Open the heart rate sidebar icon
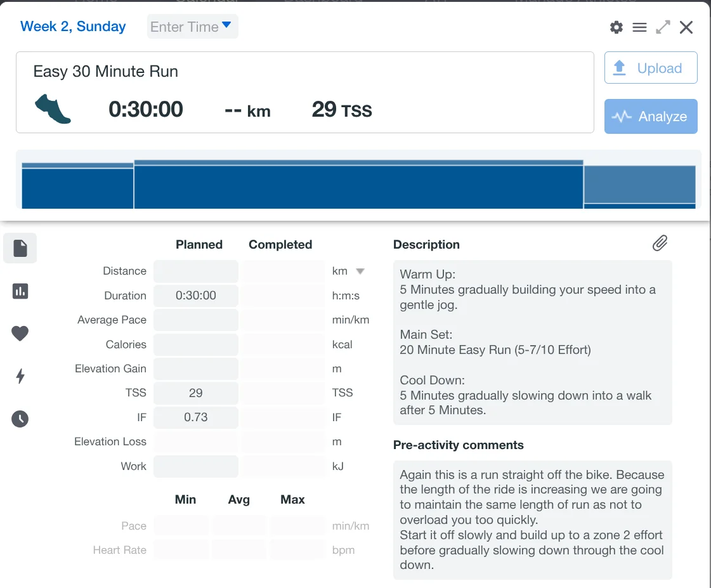This screenshot has width=711, height=588. coord(20,334)
